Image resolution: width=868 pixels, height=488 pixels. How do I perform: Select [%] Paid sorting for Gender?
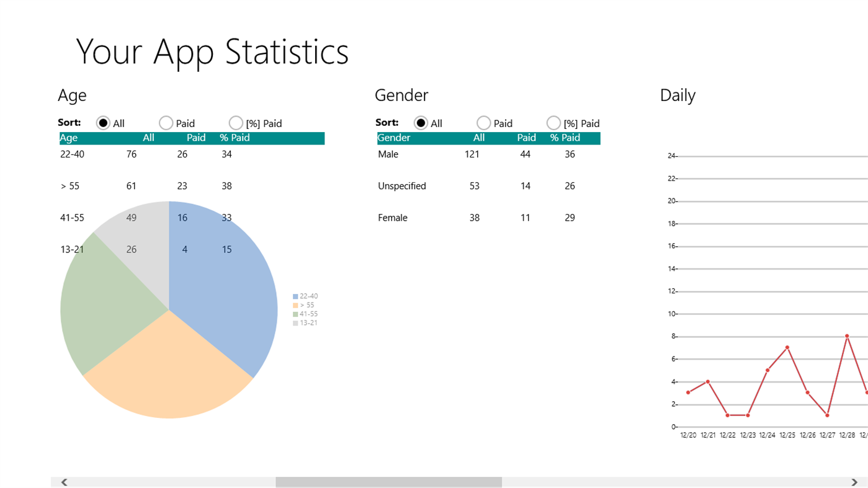[553, 122]
